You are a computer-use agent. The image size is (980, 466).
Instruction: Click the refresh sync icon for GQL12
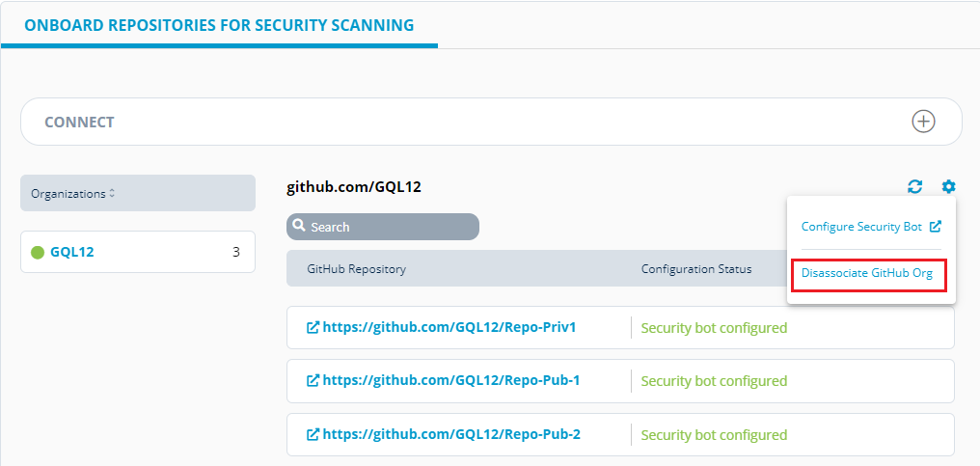[915, 186]
